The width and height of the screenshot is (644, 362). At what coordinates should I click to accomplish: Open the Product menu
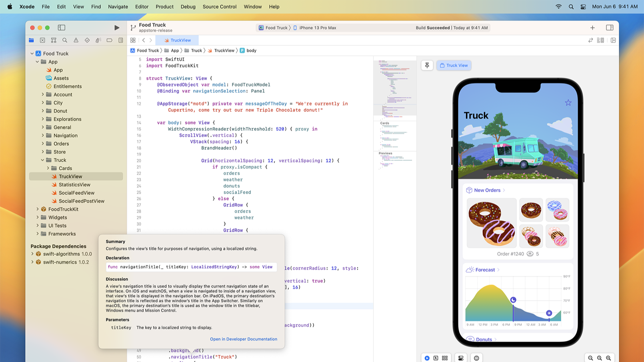pos(164,7)
